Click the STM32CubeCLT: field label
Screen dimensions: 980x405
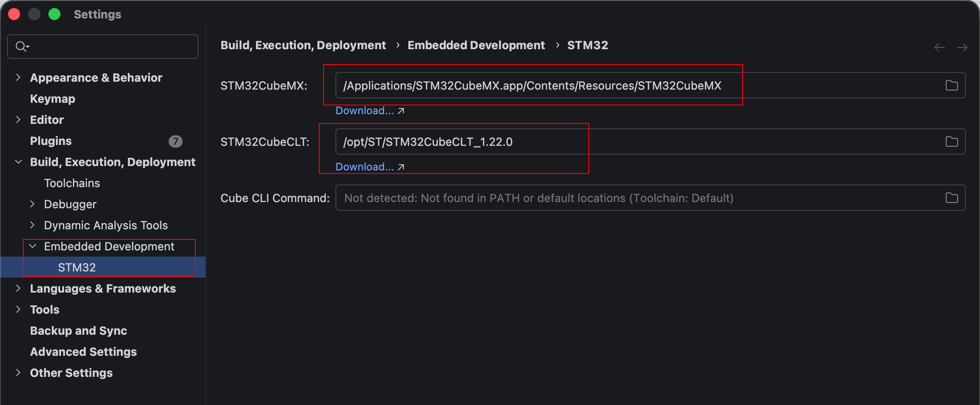coord(265,142)
